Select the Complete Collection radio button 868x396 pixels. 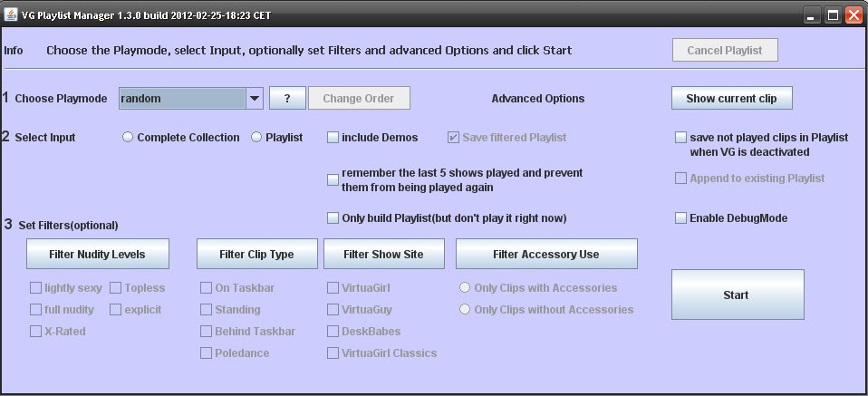[128, 138]
